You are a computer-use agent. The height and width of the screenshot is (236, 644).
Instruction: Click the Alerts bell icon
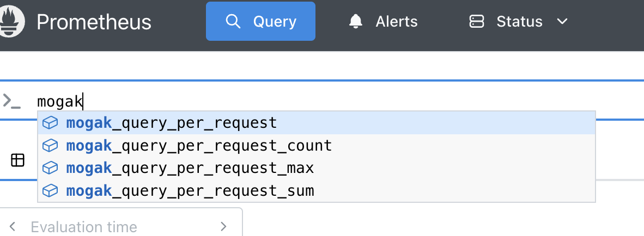(356, 21)
